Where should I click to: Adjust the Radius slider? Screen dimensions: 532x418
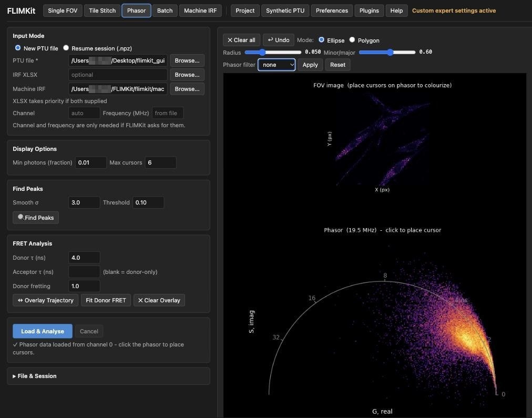(273, 52)
